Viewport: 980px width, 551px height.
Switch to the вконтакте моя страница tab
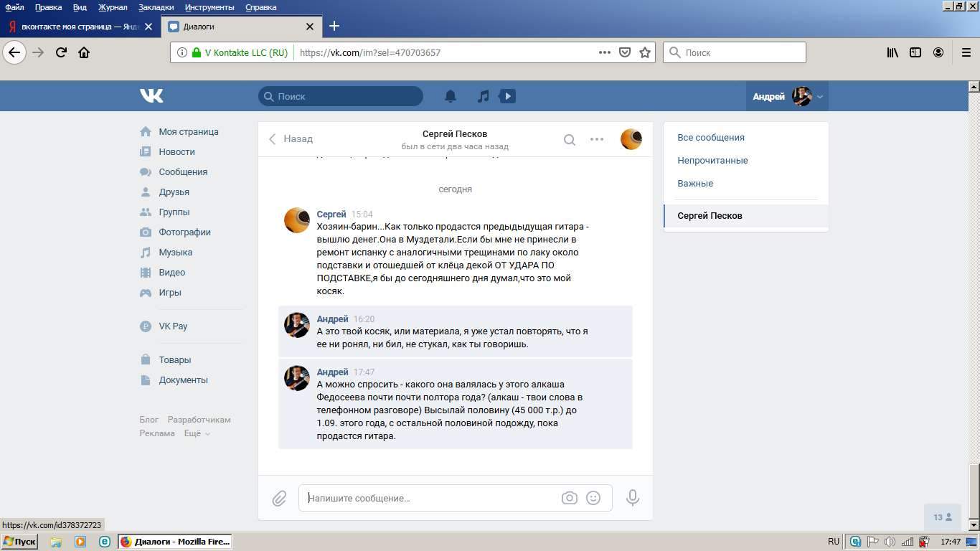pos(80,27)
